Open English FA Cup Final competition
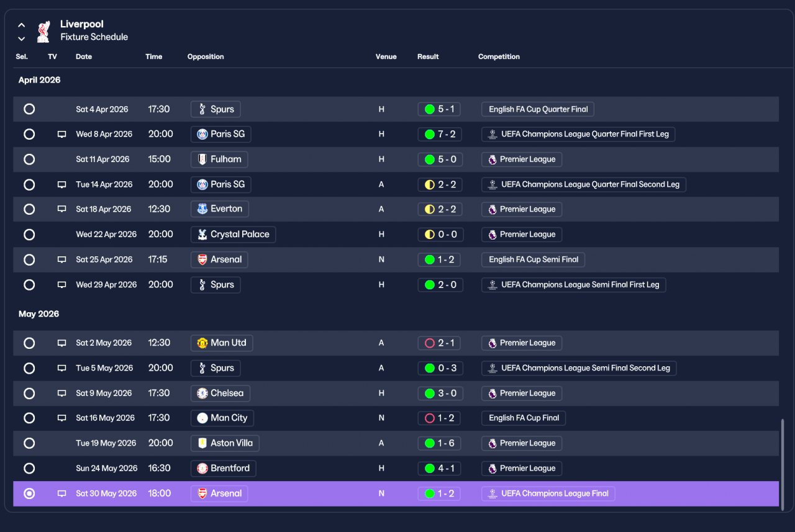 click(x=524, y=418)
